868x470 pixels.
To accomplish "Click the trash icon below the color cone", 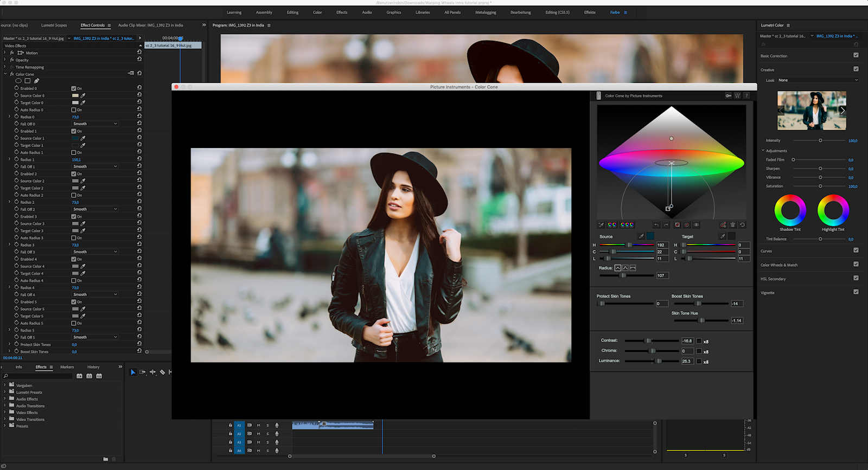I will click(x=733, y=224).
